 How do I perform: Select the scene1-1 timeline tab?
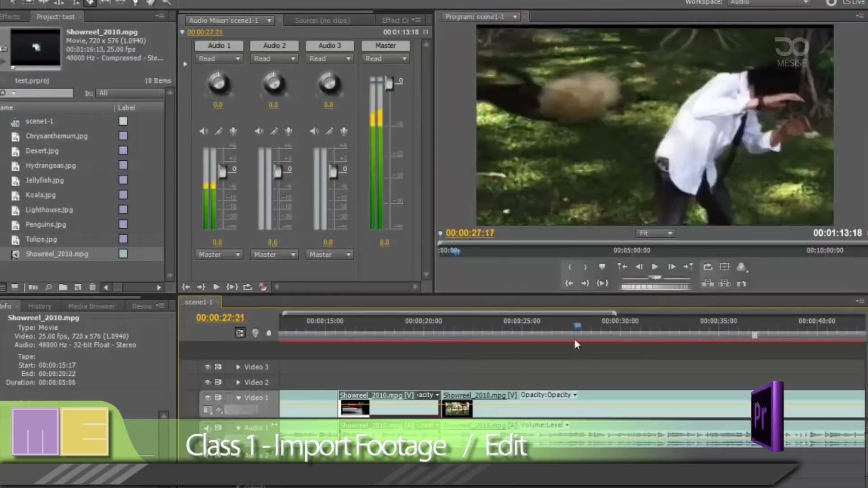[198, 302]
